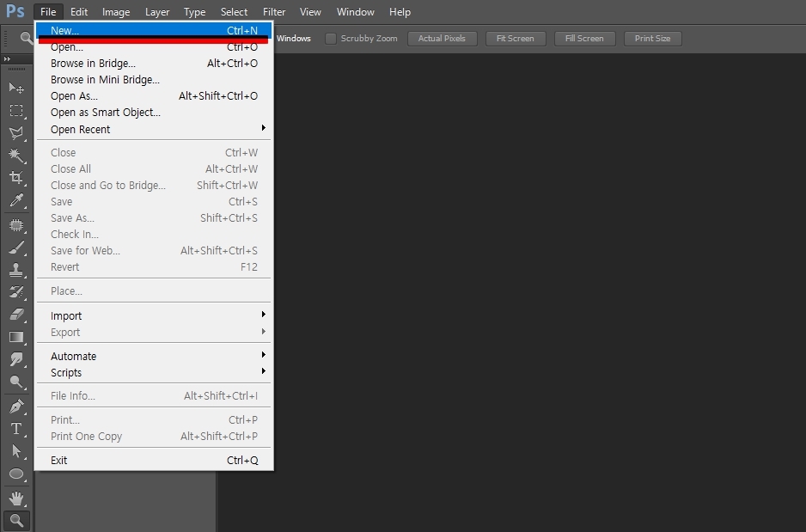The height and width of the screenshot is (532, 806).
Task: Click the Check In... menu entry
Action: [x=154, y=235]
